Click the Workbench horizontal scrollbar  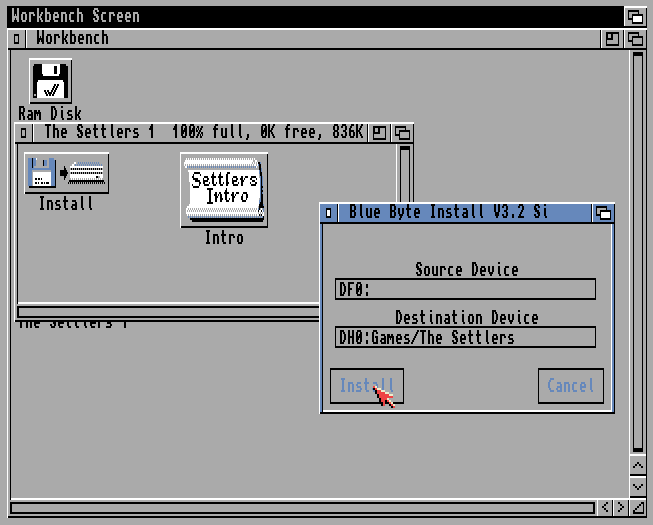[302, 508]
